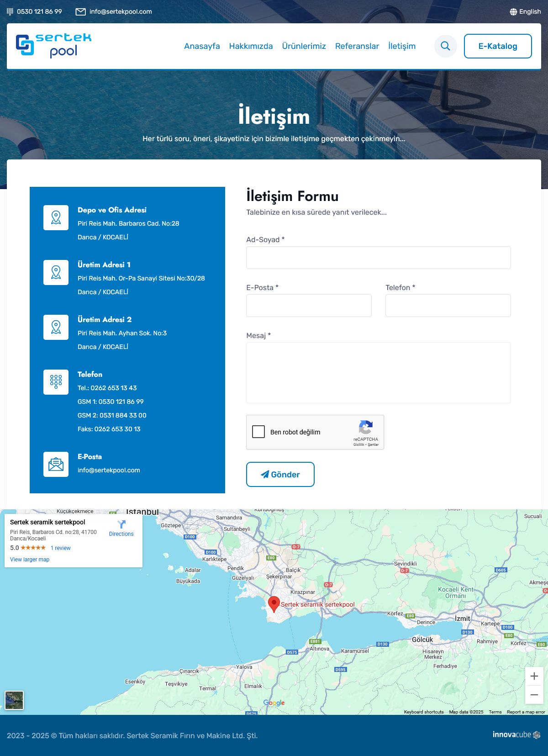Click the globe language icon
The image size is (548, 756).
(513, 11)
